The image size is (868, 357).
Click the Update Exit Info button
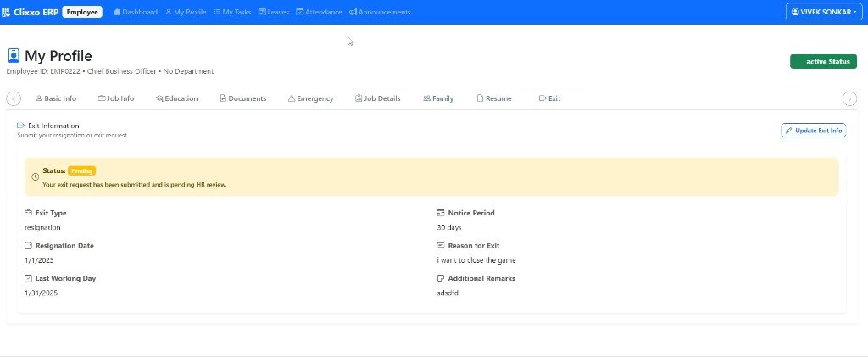click(x=813, y=131)
